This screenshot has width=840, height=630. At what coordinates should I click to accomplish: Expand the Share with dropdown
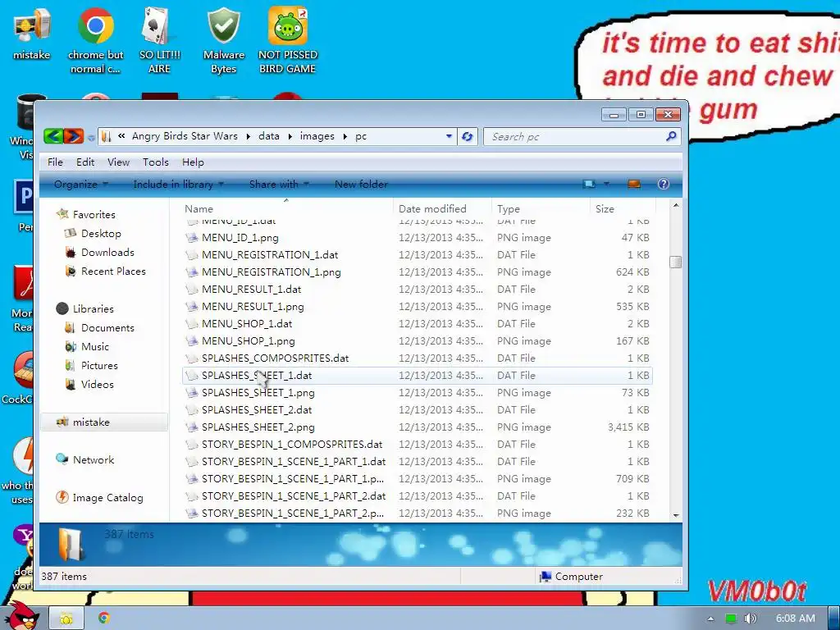click(279, 184)
